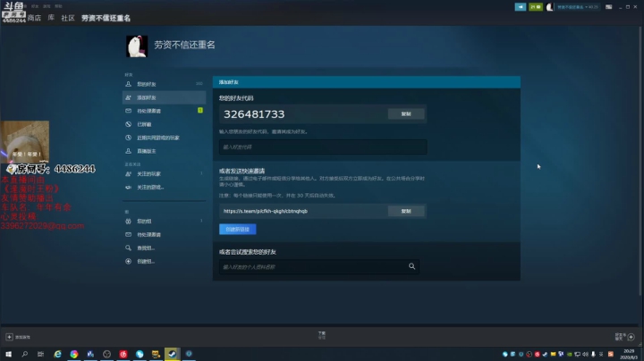The width and height of the screenshot is (644, 361).
Task: Open red NetEase music taskbar icon
Action: click(x=123, y=354)
